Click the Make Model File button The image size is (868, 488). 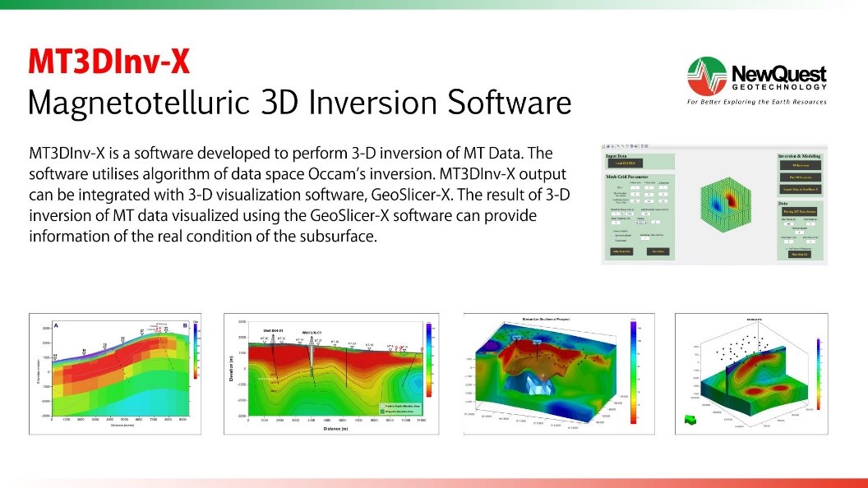[621, 251]
